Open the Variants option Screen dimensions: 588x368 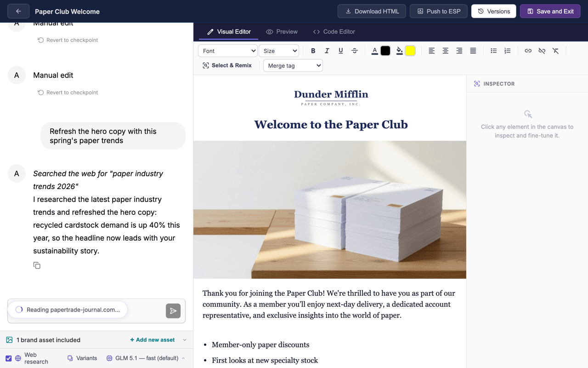82,358
